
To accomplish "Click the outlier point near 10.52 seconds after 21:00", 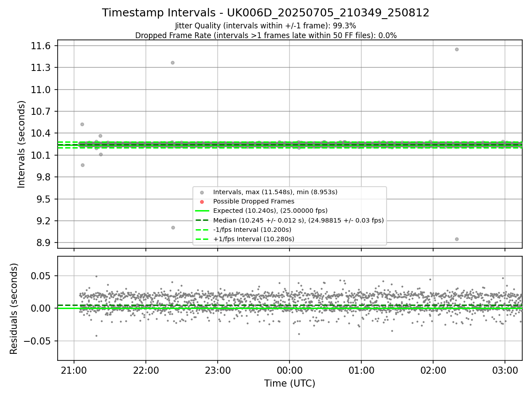I will [82, 124].
